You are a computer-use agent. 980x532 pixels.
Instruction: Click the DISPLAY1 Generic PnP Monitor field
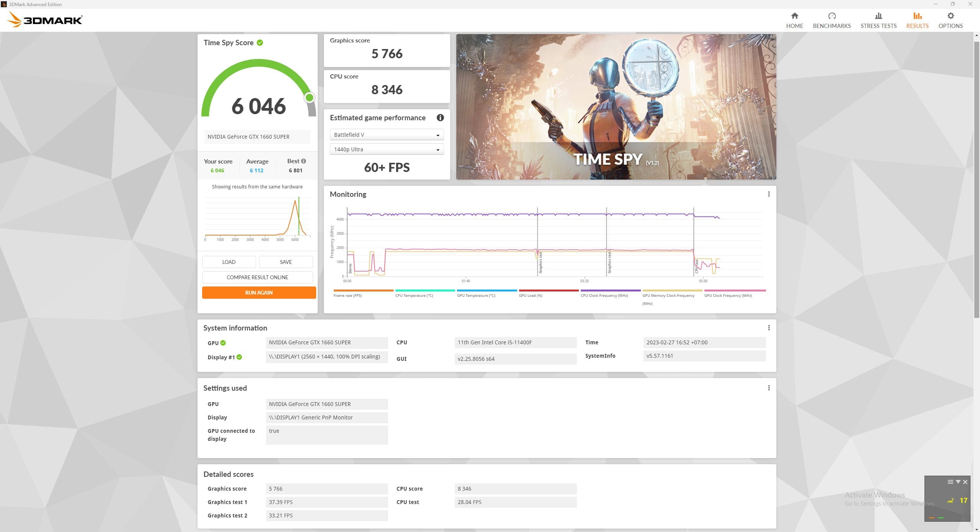pyautogui.click(x=327, y=417)
